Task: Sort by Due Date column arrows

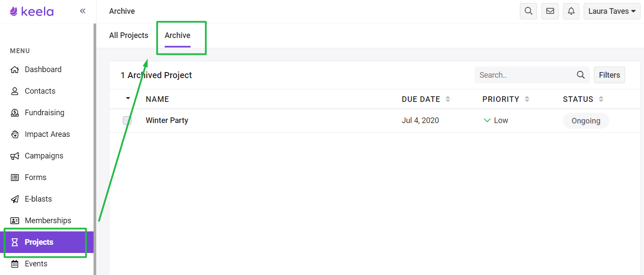Action: pyautogui.click(x=448, y=99)
